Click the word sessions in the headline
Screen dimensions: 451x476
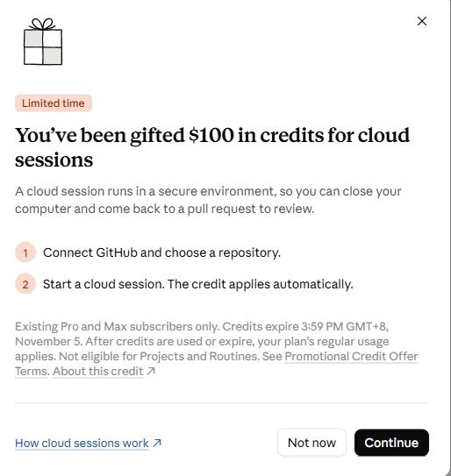pyautogui.click(x=54, y=160)
